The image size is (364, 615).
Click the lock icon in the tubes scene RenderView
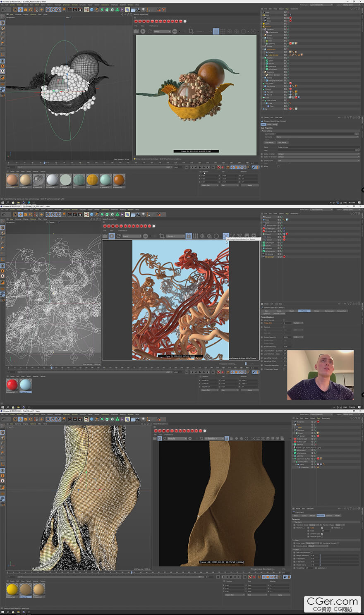click(189, 236)
